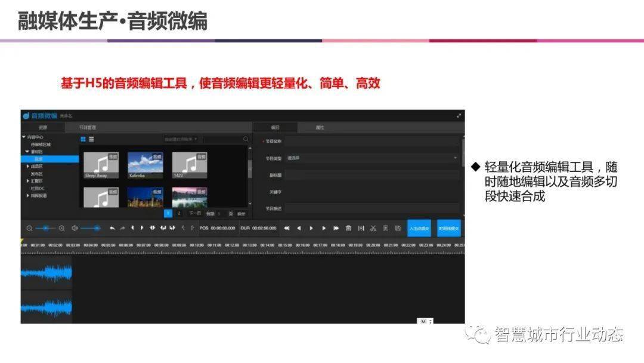644x363 pixels.
Task: Select the upper blue waveform clip
Action: click(47, 273)
